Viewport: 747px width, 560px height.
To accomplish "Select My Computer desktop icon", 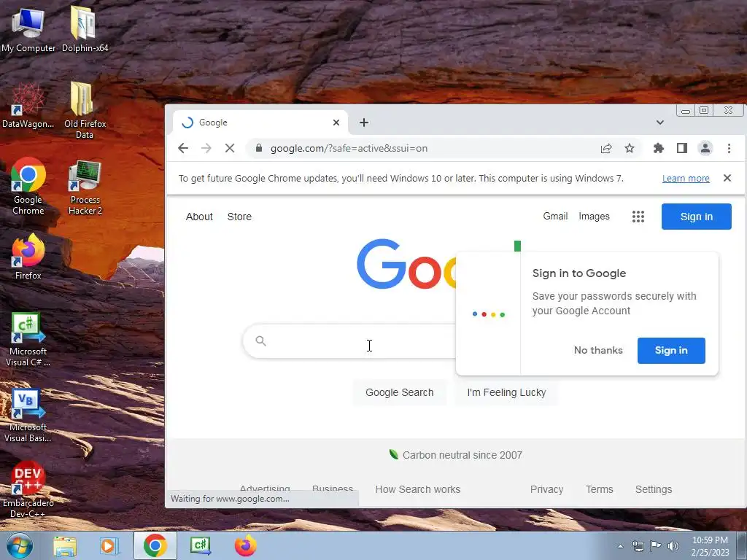I will [28, 30].
